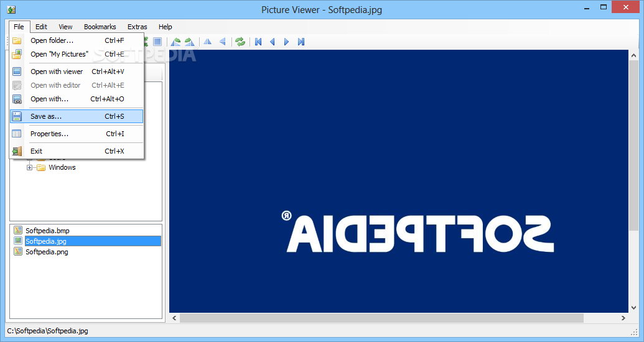644x342 pixels.
Task: Click the Softpedia.png file icon
Action: click(x=17, y=252)
